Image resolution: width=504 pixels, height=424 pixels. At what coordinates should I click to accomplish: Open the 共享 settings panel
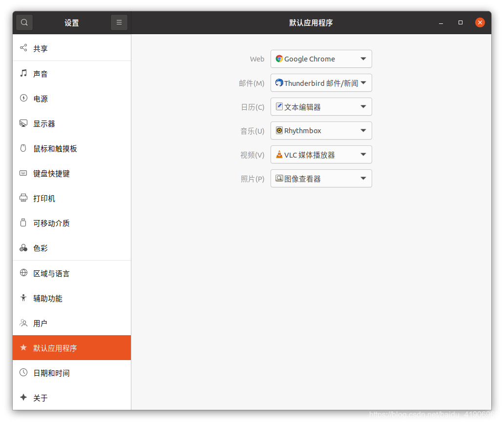pos(72,48)
